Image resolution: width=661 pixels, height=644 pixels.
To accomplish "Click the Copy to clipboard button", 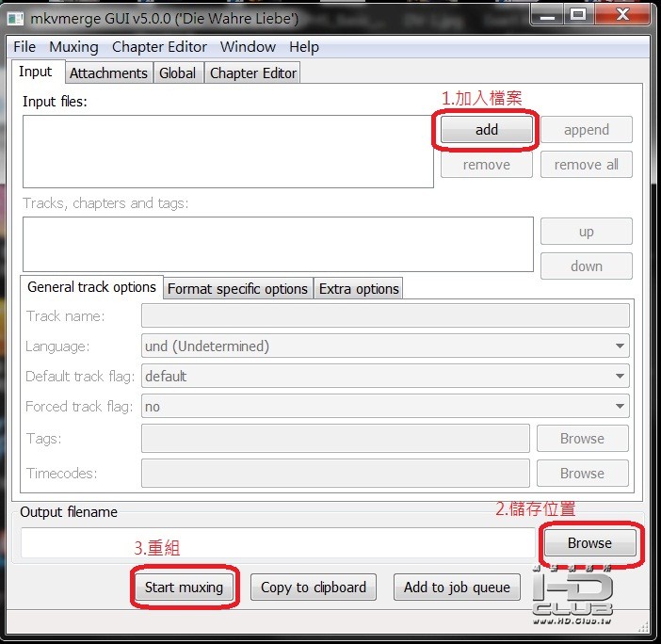I will coord(314,587).
